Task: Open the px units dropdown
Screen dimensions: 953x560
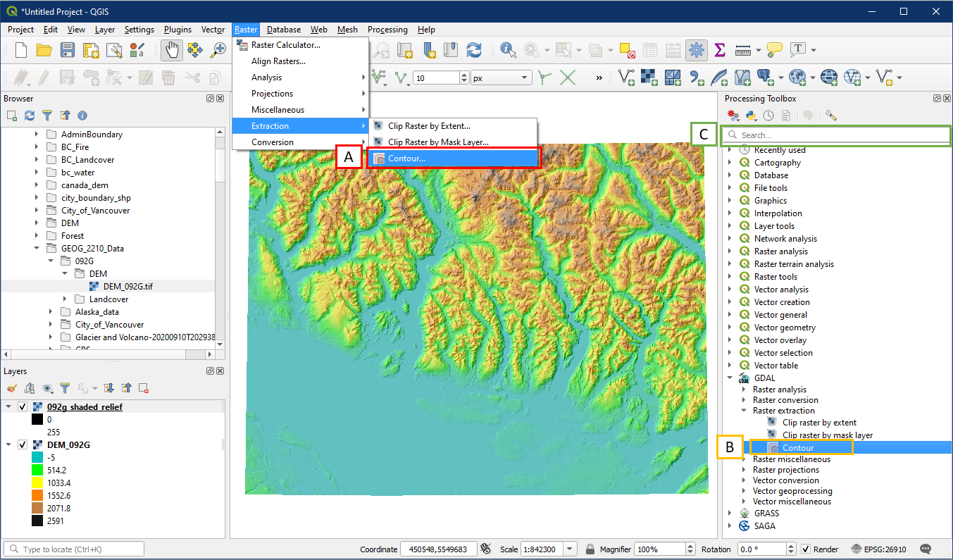Action: [x=501, y=78]
